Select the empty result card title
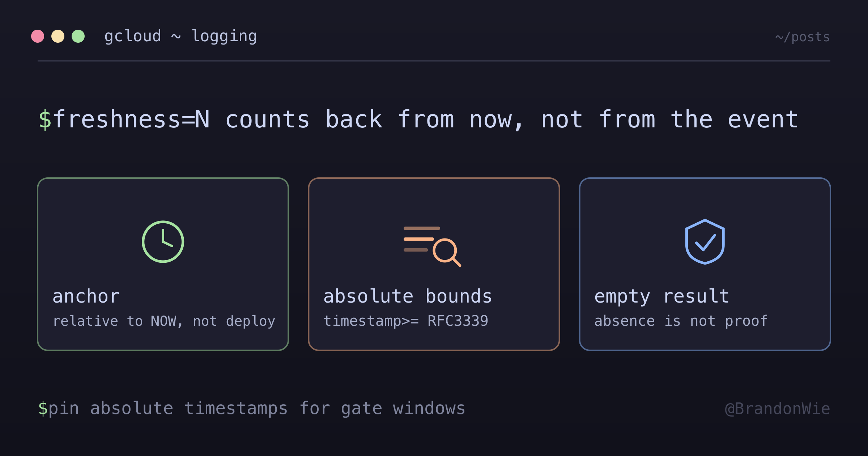Viewport: 868px width, 456px height. pyautogui.click(x=662, y=297)
